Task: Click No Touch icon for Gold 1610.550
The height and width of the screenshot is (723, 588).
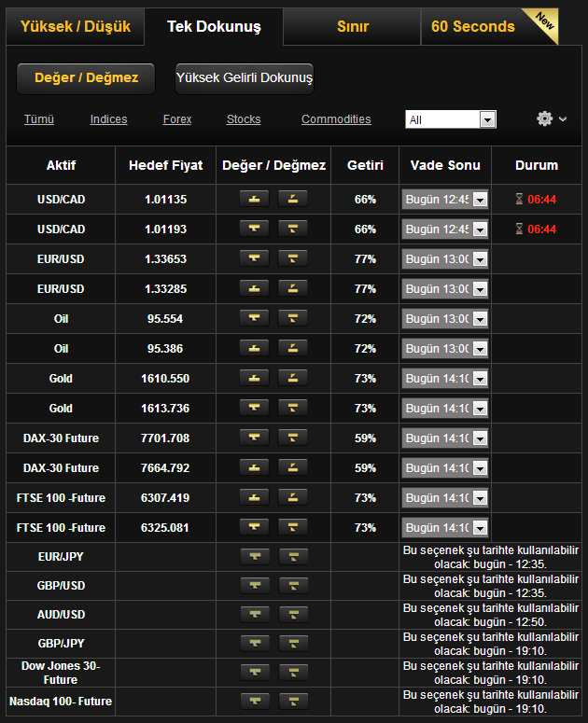Action: pos(292,378)
